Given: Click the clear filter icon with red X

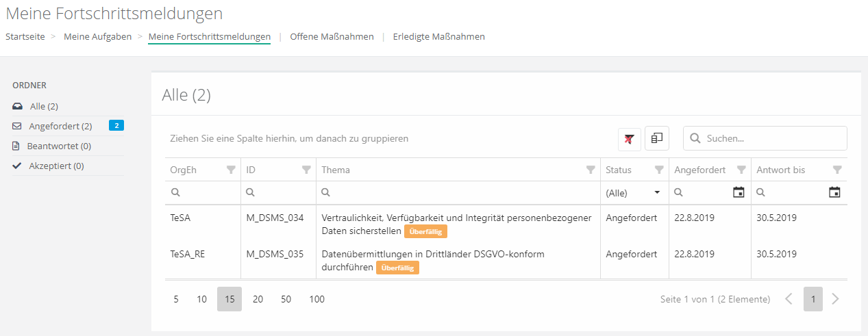Looking at the screenshot, I should [629, 138].
